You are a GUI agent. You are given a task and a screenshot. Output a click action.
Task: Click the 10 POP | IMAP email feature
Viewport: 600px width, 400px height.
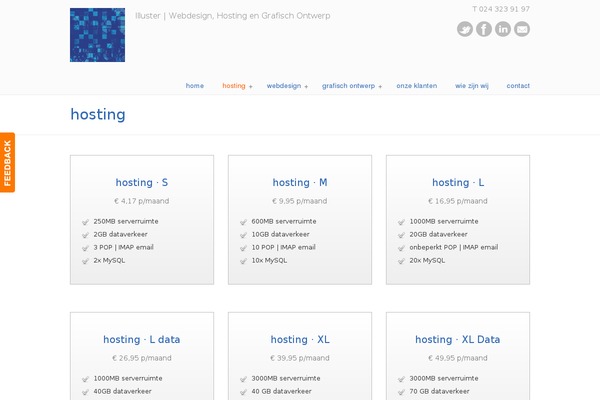(x=284, y=247)
